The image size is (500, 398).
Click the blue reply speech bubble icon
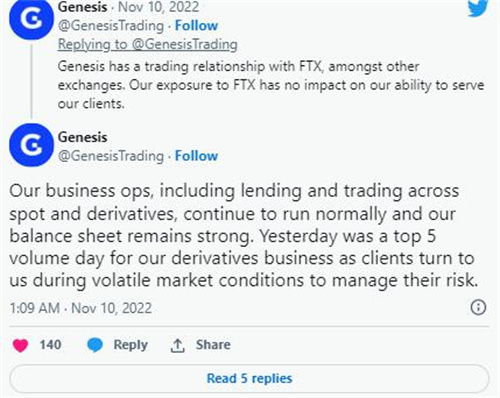pyautogui.click(x=95, y=345)
